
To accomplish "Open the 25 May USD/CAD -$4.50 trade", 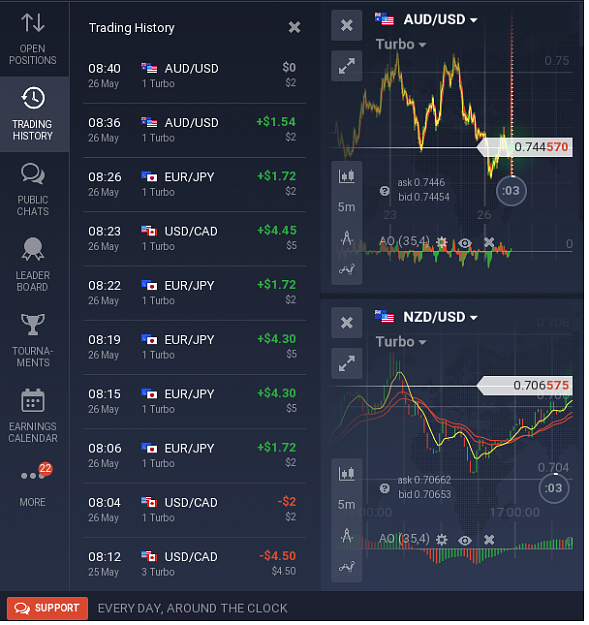I will (x=195, y=566).
